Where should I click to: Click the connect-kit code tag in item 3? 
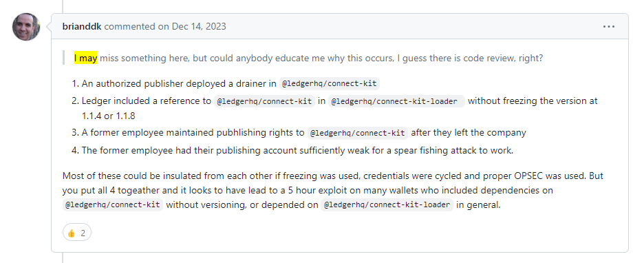click(x=357, y=133)
